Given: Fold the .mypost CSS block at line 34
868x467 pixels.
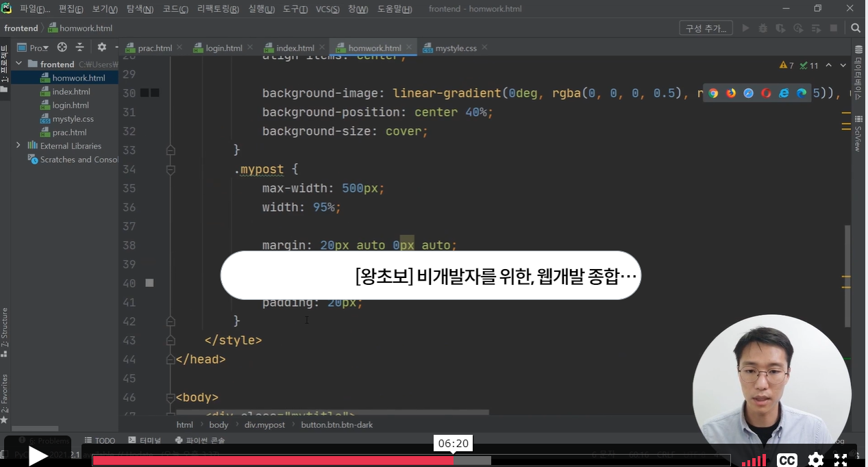Looking at the screenshot, I should (x=171, y=169).
